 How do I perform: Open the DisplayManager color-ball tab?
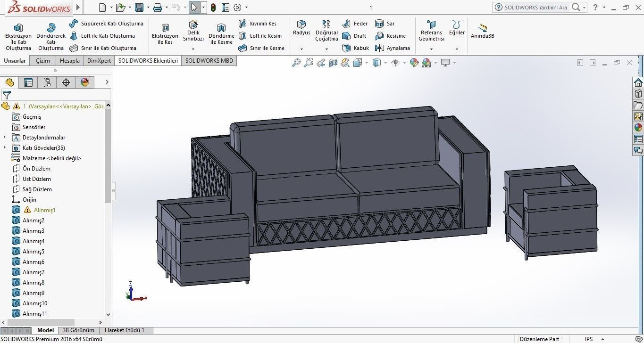pos(85,82)
